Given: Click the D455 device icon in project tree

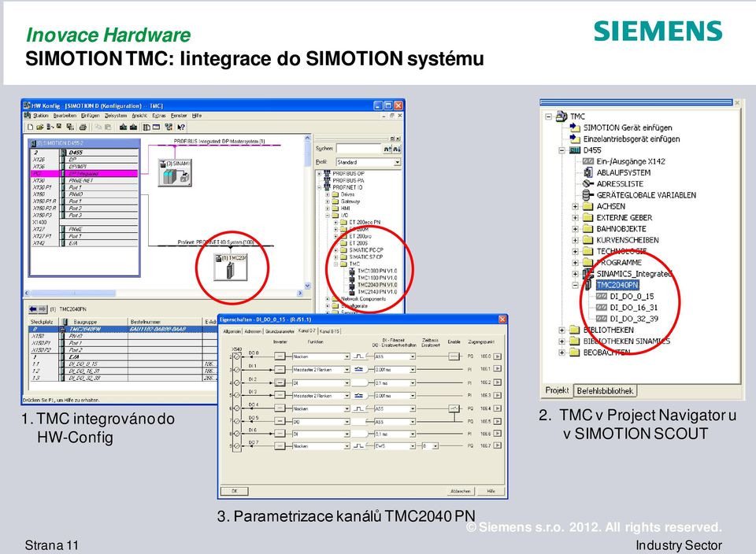Looking at the screenshot, I should tap(575, 150).
